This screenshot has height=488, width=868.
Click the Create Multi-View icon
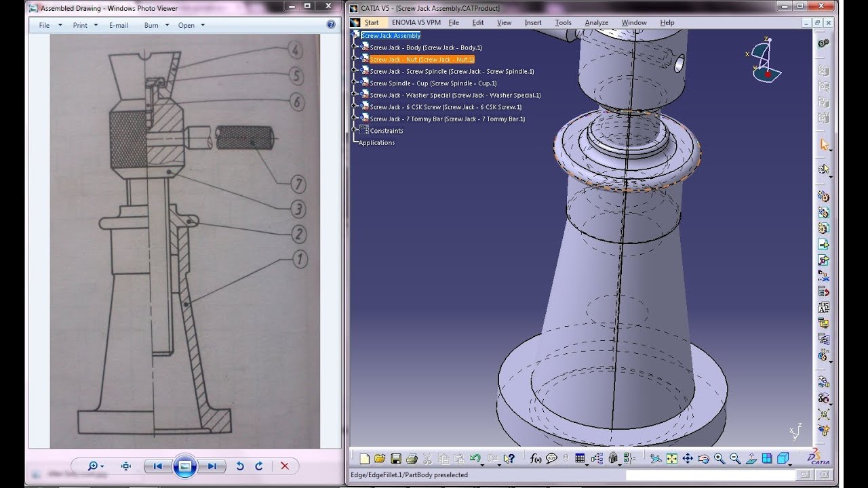tap(767, 458)
